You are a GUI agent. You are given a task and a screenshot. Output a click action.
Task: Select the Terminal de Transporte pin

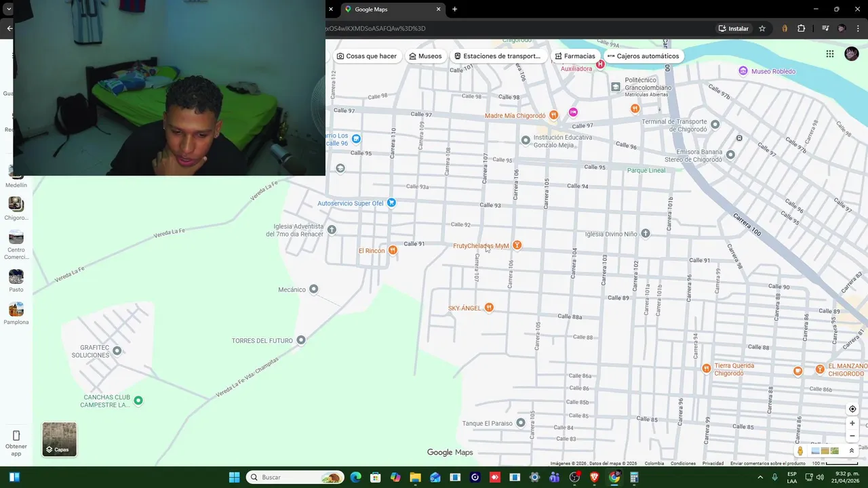pyautogui.click(x=715, y=125)
